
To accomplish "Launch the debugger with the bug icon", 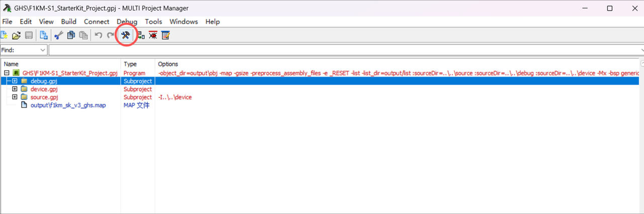I will (x=153, y=35).
